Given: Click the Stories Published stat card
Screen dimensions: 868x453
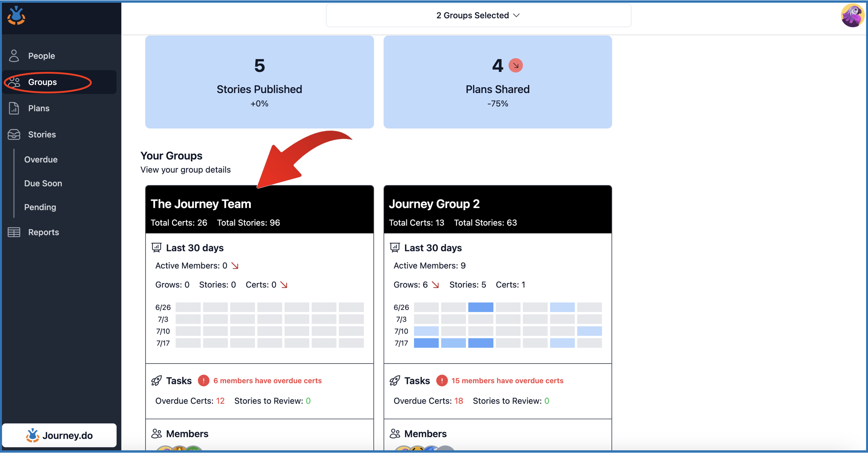Looking at the screenshot, I should (x=259, y=82).
